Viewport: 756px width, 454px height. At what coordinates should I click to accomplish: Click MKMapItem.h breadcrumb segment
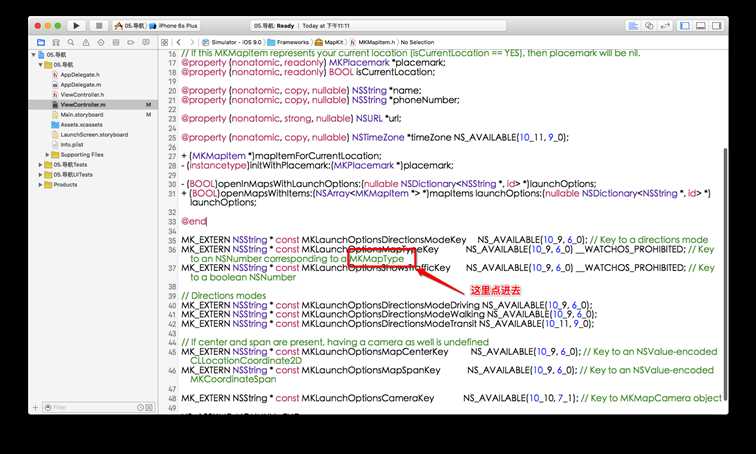click(x=372, y=42)
